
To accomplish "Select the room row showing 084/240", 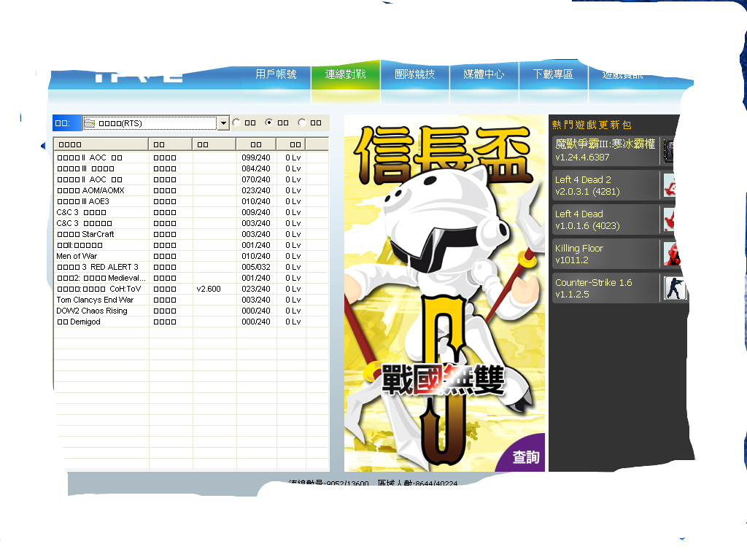I will point(192,168).
